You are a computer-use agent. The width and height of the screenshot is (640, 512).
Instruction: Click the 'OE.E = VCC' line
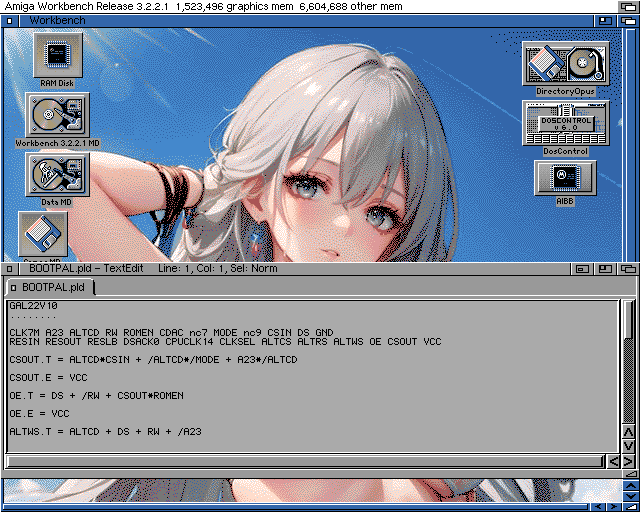click(39, 414)
